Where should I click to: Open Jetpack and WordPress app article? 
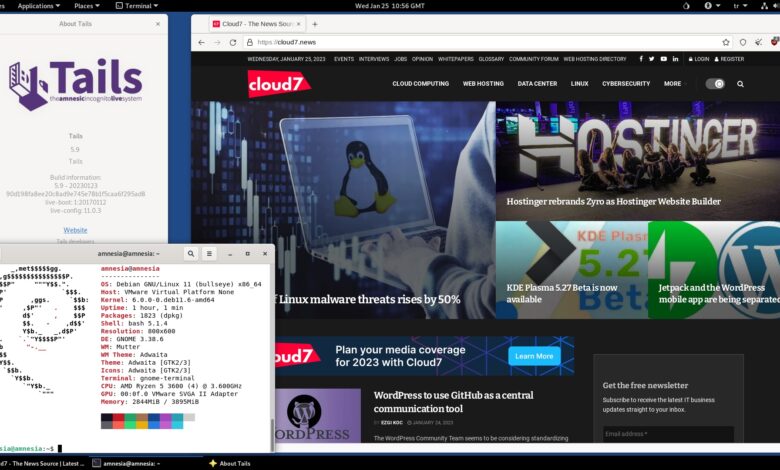point(718,293)
